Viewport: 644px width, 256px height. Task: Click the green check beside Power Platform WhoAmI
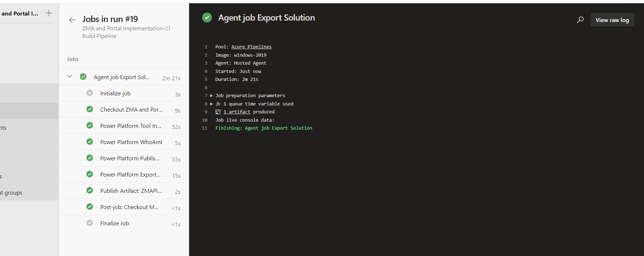90,142
